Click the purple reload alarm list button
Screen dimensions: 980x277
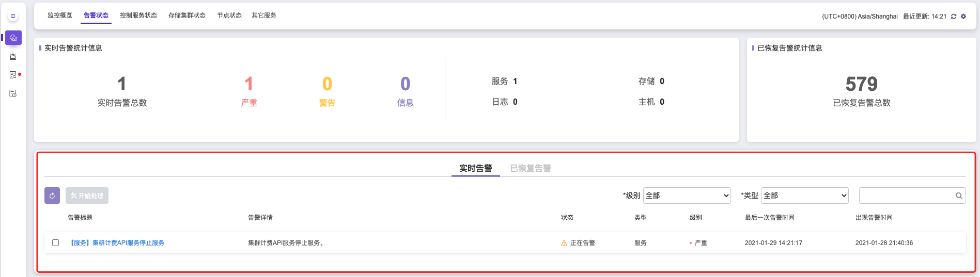[x=52, y=195]
